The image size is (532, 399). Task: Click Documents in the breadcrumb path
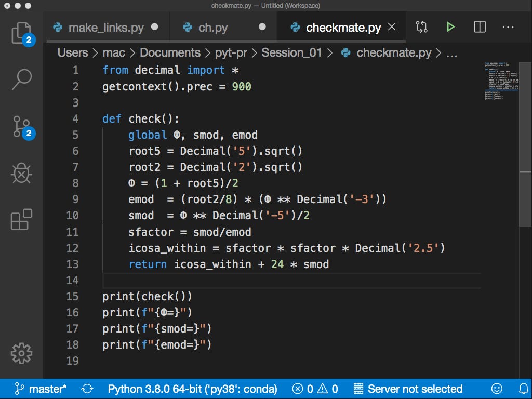click(x=170, y=52)
